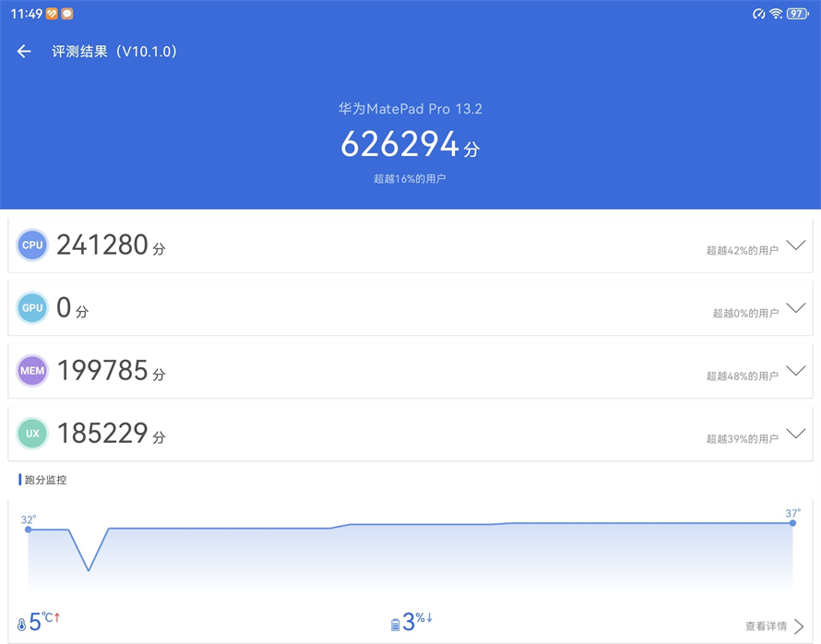Tap the device name 华为MatePad Pro 13.2
Viewport: 821px width, 644px height.
coord(410,109)
